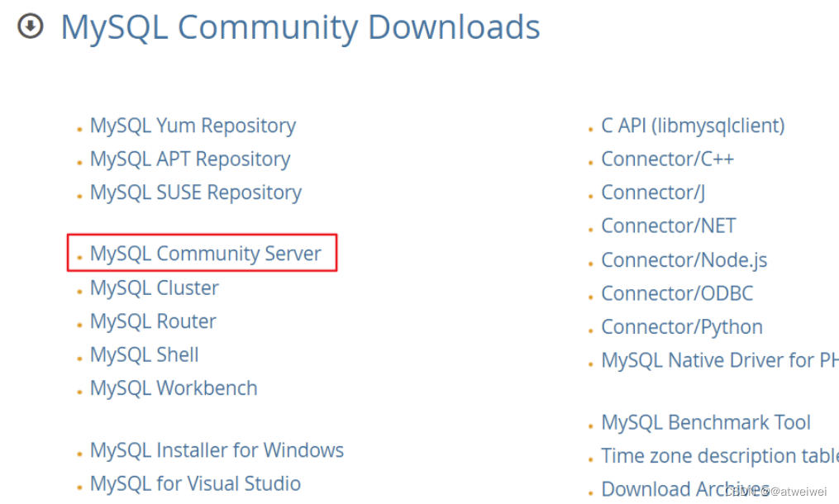Open the C API (libmysqlclient) link
This screenshot has width=839, height=504.
click(x=693, y=126)
